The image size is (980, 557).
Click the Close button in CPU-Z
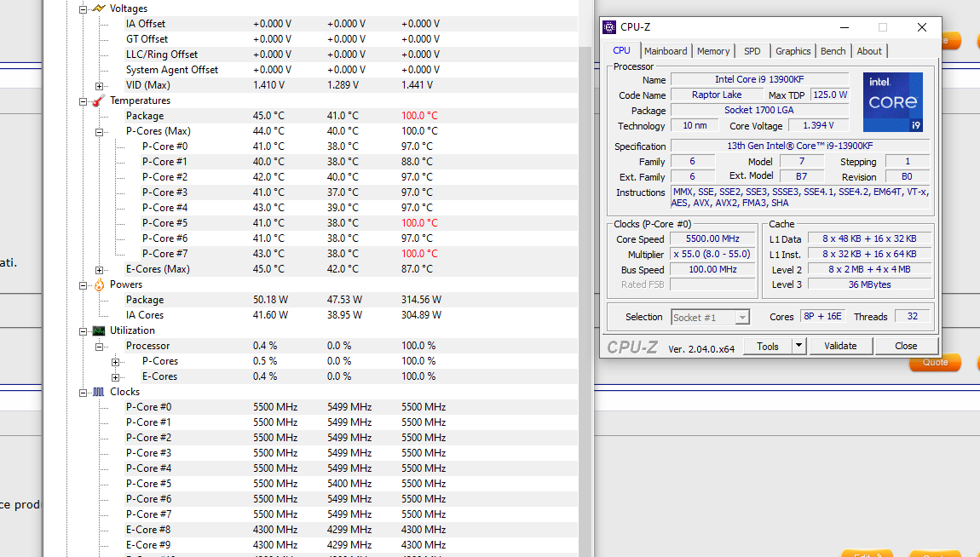tap(906, 346)
